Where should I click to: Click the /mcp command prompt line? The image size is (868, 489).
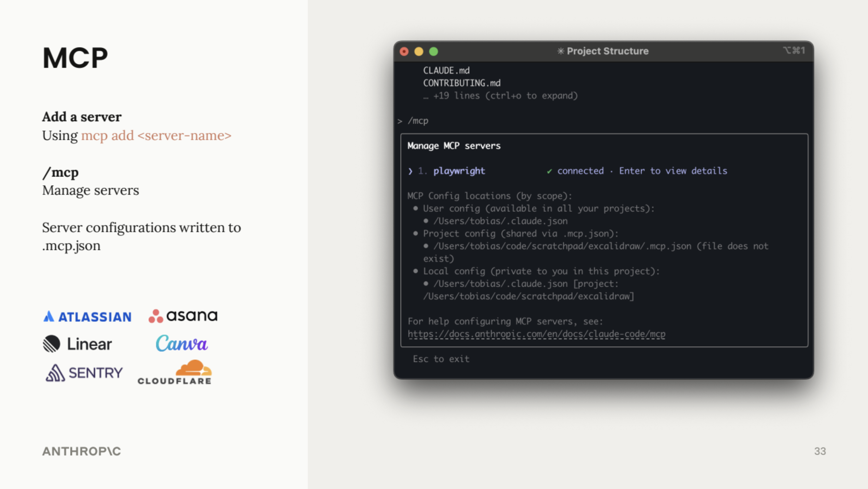[413, 121]
